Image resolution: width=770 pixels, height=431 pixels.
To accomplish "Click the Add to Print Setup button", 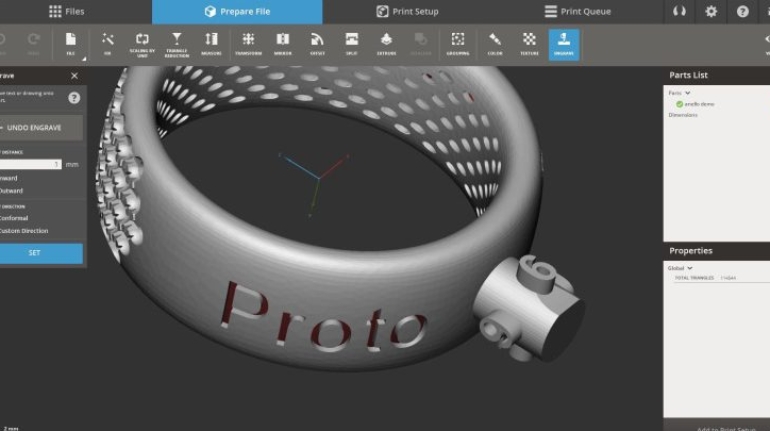I will point(726,428).
